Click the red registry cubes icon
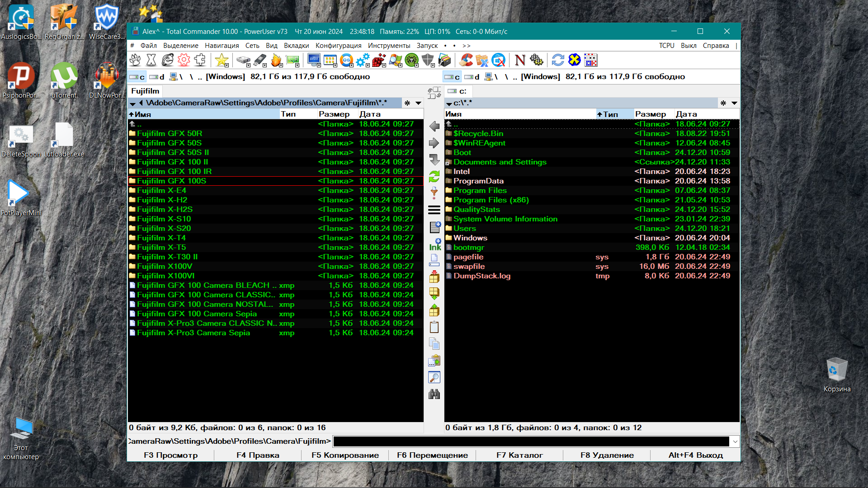This screenshot has width=868, height=488. click(379, 60)
